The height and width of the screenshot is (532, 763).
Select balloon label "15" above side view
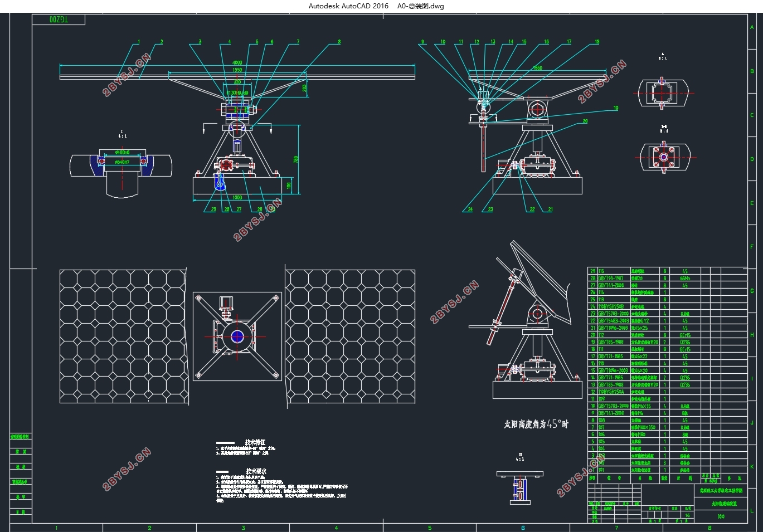click(x=524, y=42)
